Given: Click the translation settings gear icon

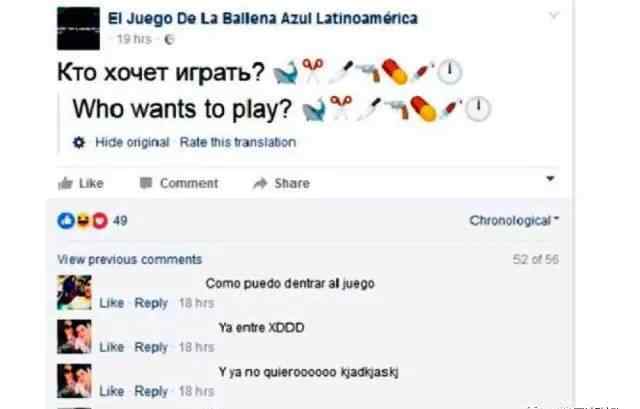Looking at the screenshot, I should [x=79, y=142].
